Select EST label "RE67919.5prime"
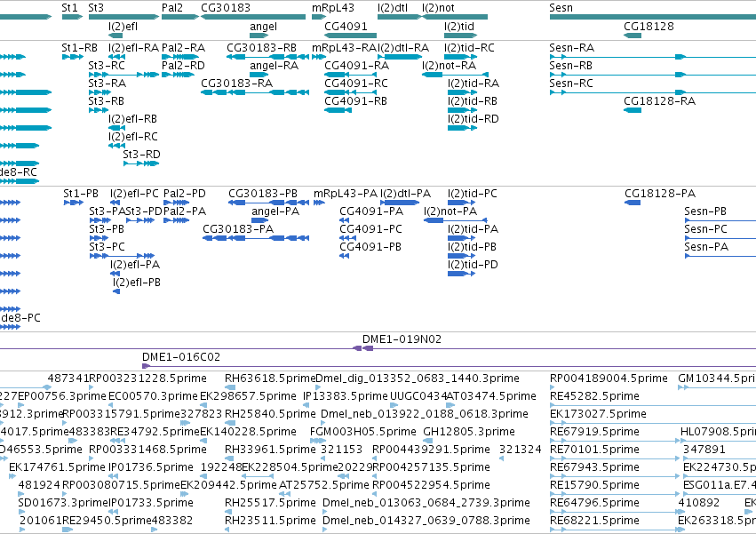This screenshot has width=756, height=534. tap(594, 432)
